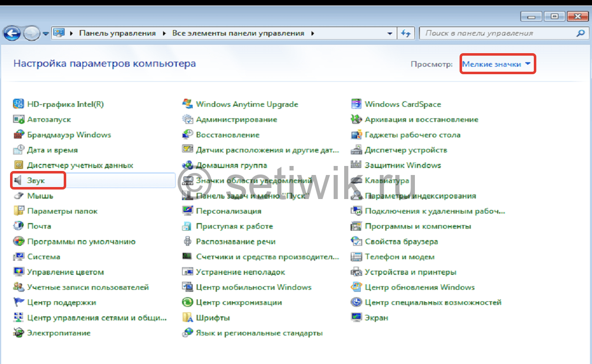Screen dimensions: 592x364
Task: Open Программы и компоненты link
Action: point(418,226)
